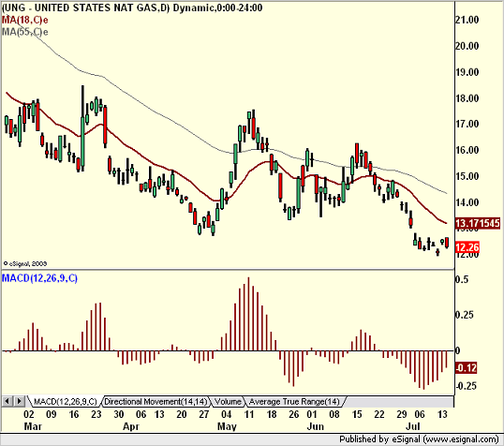Viewport: 504px width, 446px height.
Task: Click the MACD(12,26,9,C) study label
Action: tap(40, 278)
